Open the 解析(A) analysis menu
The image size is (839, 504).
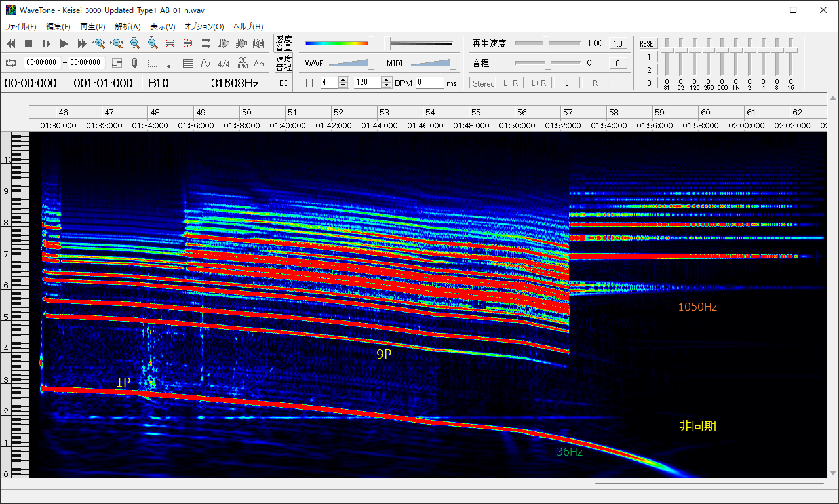pyautogui.click(x=127, y=27)
